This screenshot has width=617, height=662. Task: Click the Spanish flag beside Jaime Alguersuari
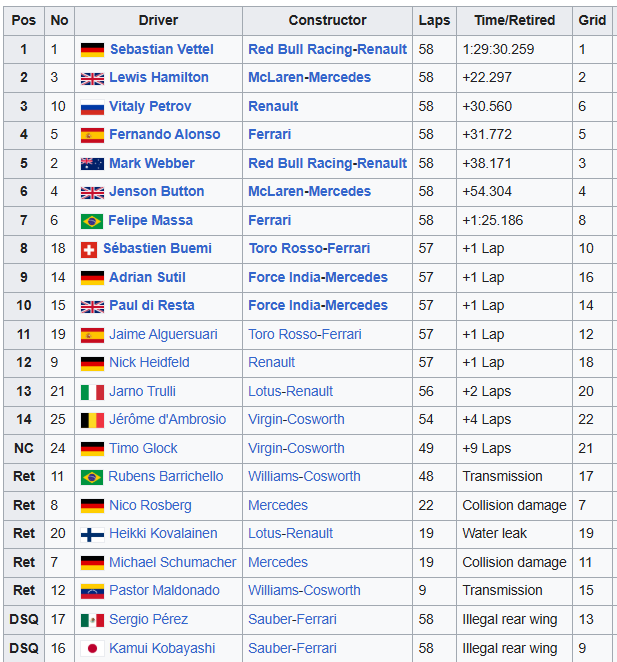click(x=92, y=335)
